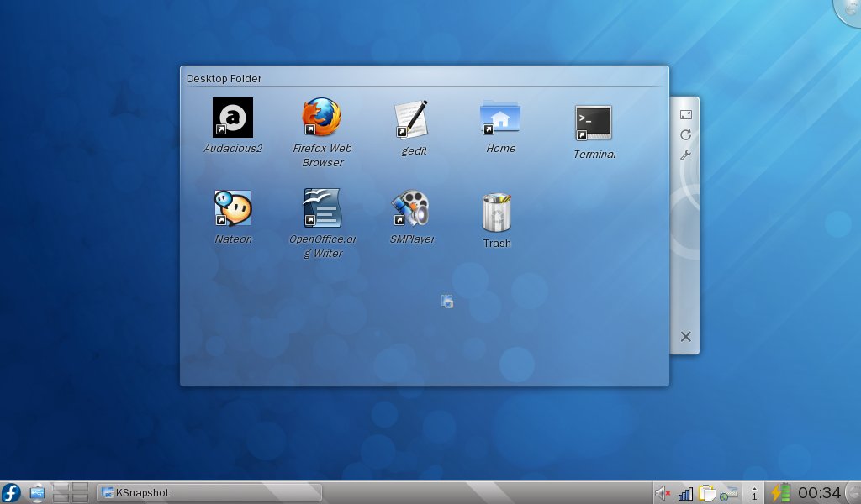Switch to the lower-right pager desktop
Viewport: 861px width, 504px height.
[80, 497]
